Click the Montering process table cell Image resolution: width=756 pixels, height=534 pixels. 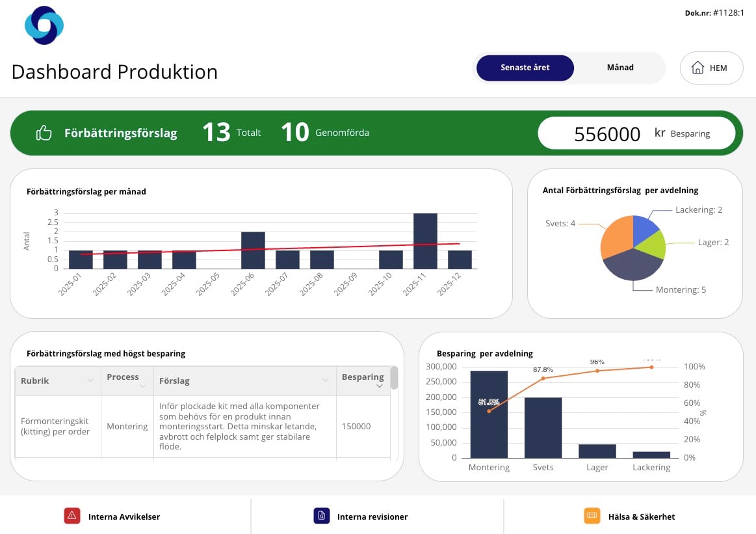point(127,427)
